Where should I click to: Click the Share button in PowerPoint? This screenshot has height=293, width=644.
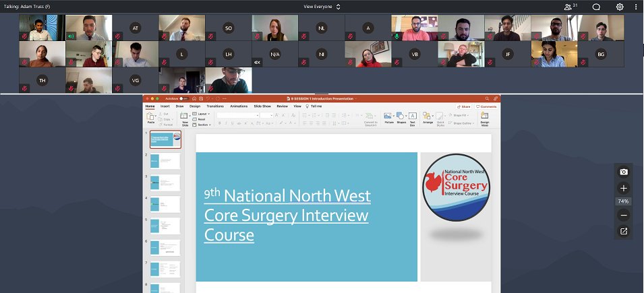pyautogui.click(x=463, y=106)
